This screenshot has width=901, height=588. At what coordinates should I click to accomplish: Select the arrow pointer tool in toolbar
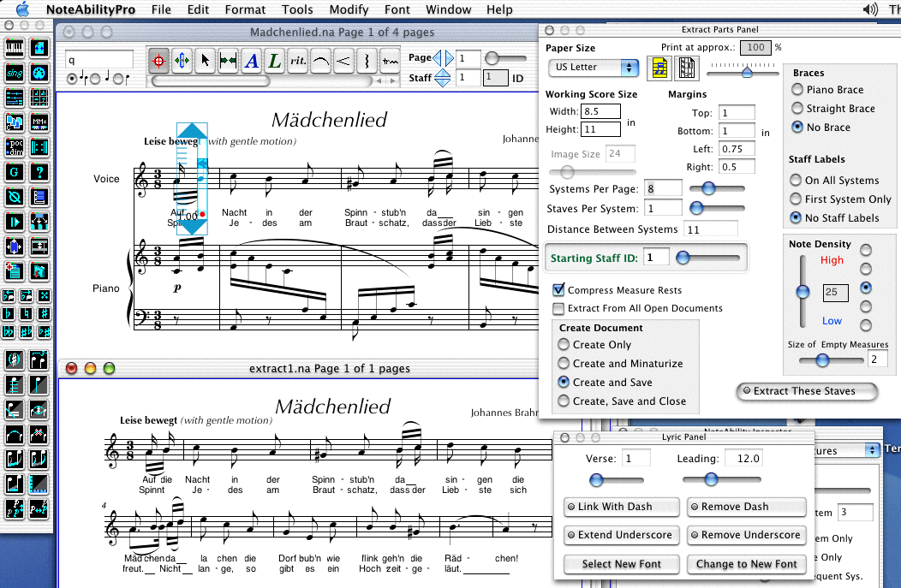point(205,60)
